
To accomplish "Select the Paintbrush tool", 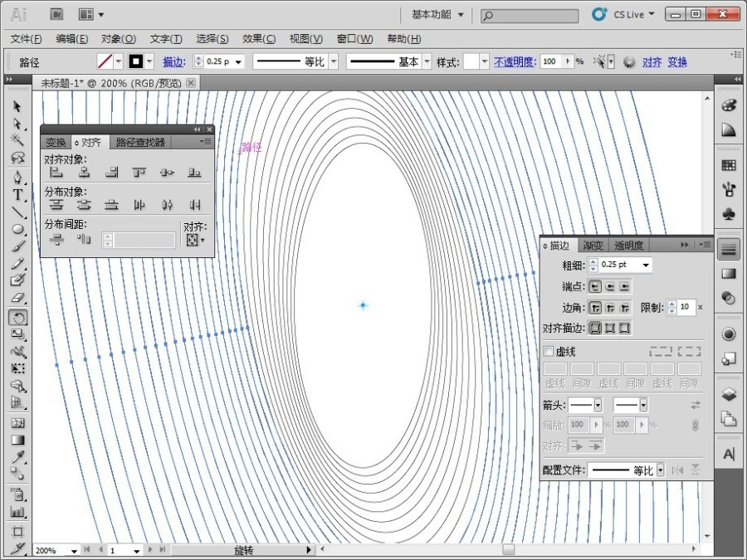I will (x=18, y=246).
